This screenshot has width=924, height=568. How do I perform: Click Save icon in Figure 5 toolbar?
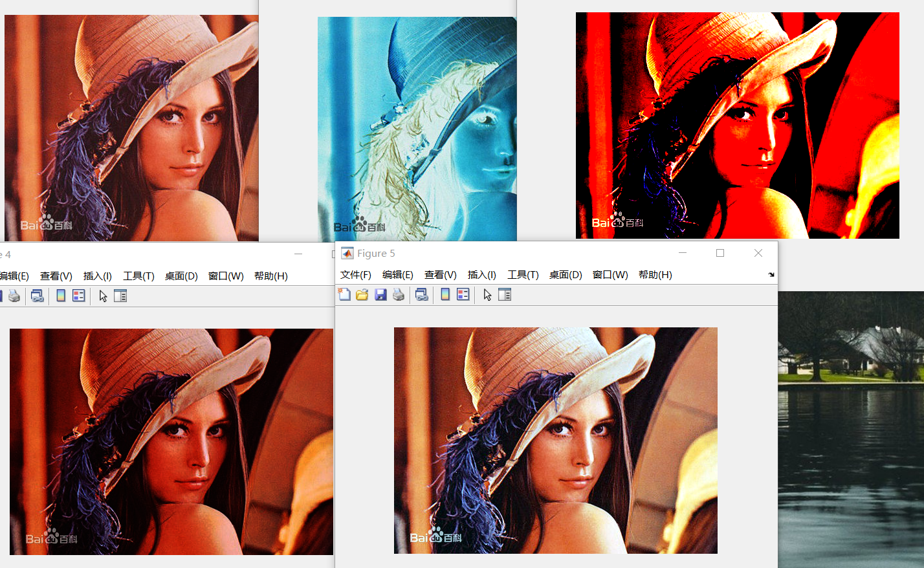[380, 295]
